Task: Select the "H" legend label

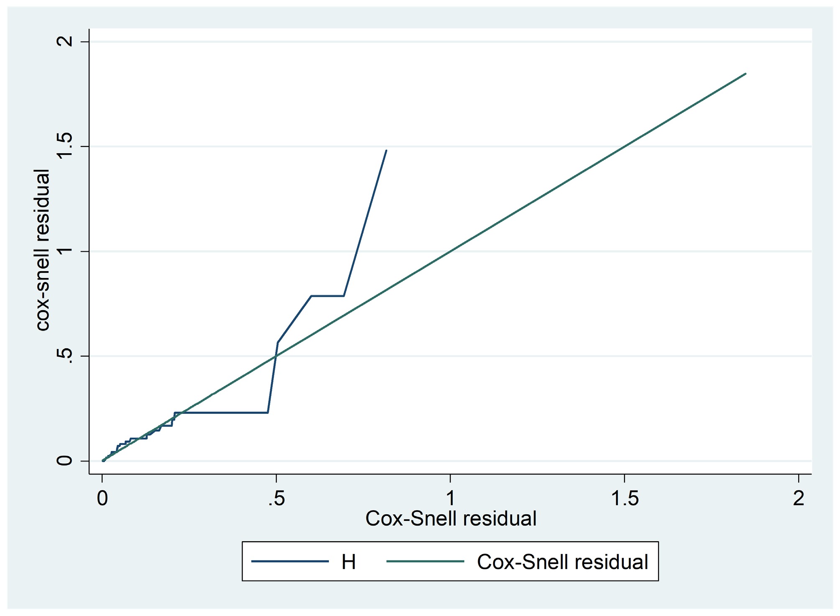Action: coord(348,562)
